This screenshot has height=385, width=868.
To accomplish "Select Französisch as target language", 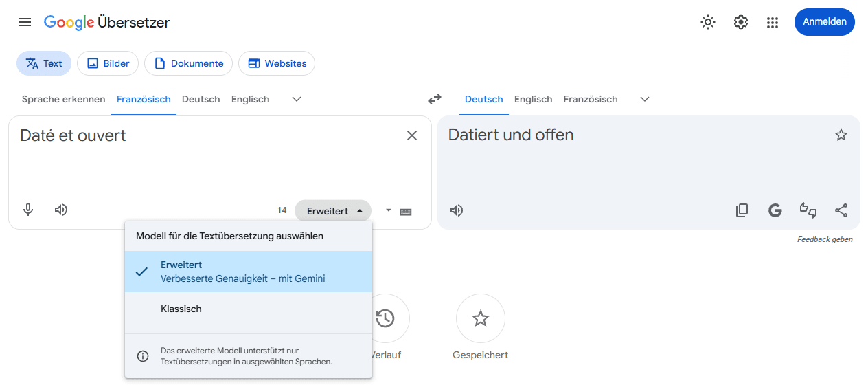I will point(591,99).
